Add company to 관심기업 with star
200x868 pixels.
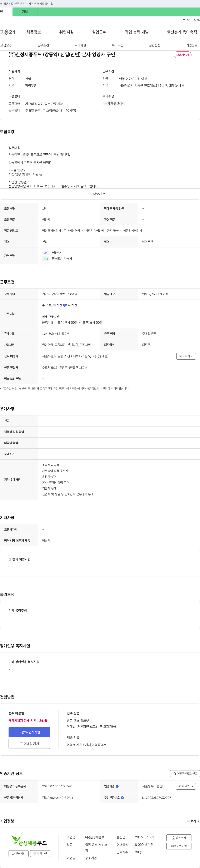click(x=19, y=853)
